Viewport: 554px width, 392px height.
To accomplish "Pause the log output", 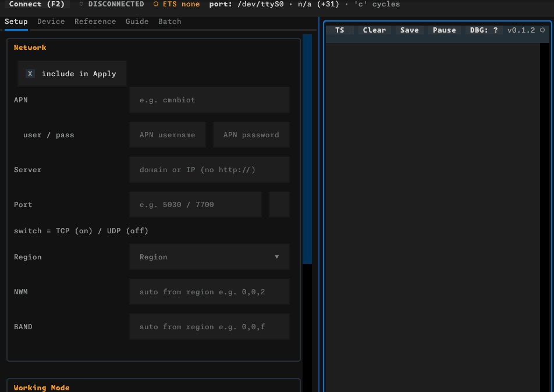I will [x=445, y=30].
